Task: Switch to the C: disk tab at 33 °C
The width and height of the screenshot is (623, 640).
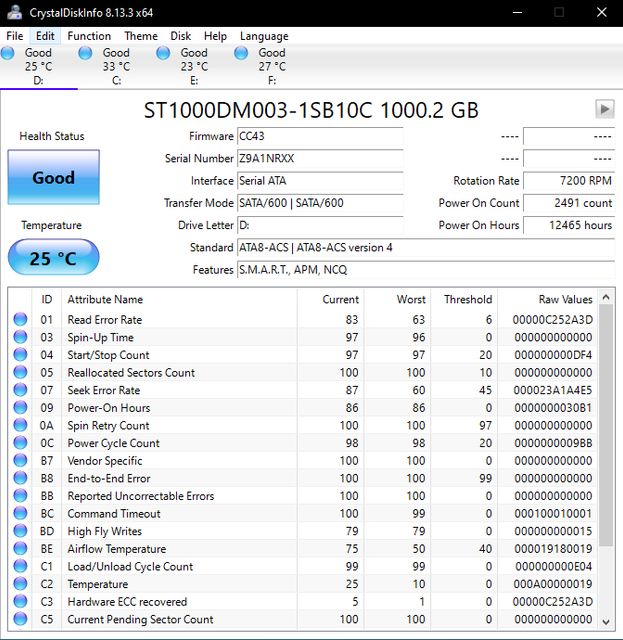Action: coord(116,66)
